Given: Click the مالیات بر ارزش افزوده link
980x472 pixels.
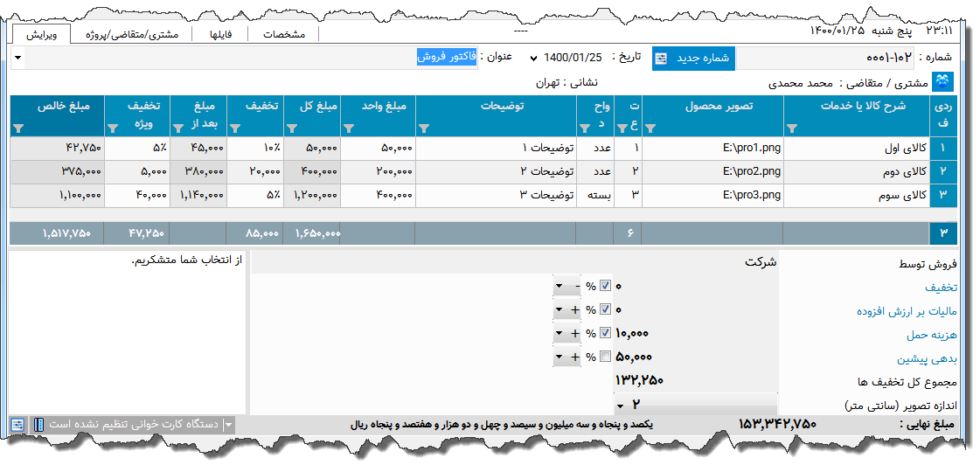Looking at the screenshot, I should tap(907, 311).
